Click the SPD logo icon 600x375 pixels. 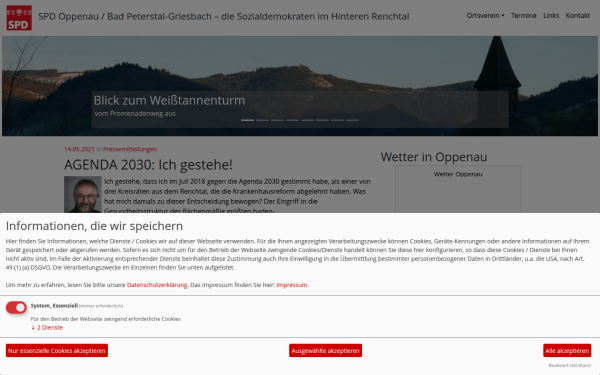click(x=19, y=18)
